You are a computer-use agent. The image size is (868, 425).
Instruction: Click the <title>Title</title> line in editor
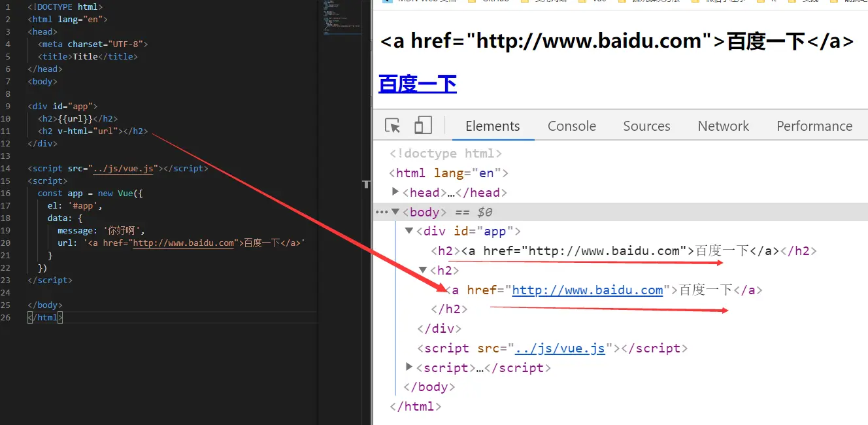point(88,56)
